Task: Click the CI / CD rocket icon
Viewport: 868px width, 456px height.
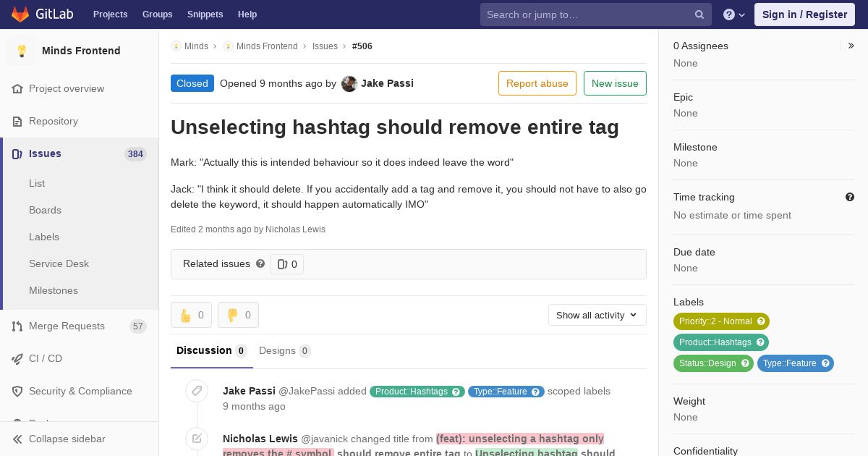Action: coord(17,358)
